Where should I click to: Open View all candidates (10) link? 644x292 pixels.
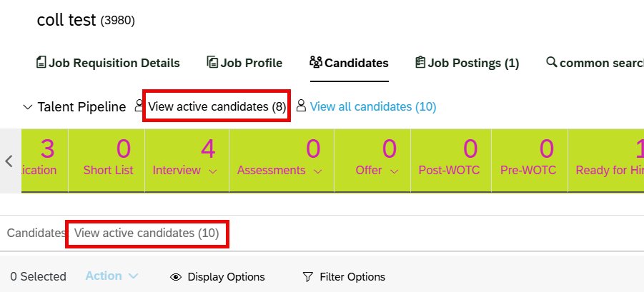(373, 106)
